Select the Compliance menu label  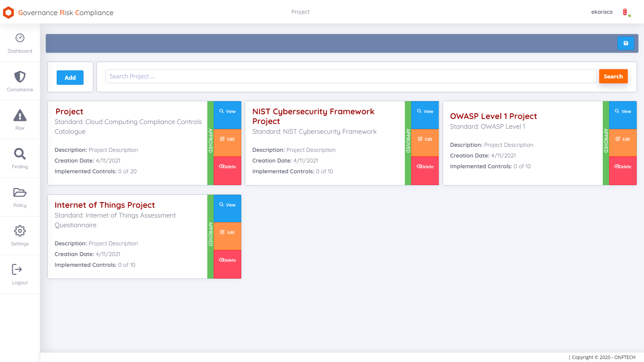tap(20, 89)
